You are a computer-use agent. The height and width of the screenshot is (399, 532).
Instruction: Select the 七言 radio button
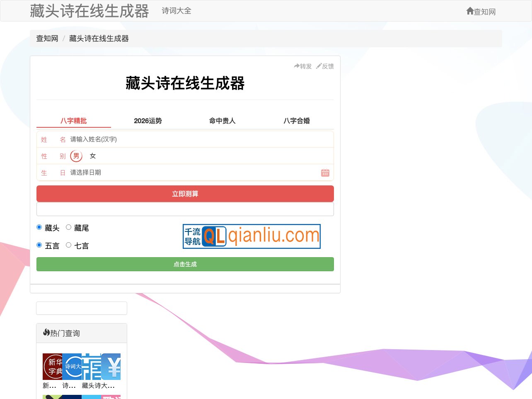68,245
